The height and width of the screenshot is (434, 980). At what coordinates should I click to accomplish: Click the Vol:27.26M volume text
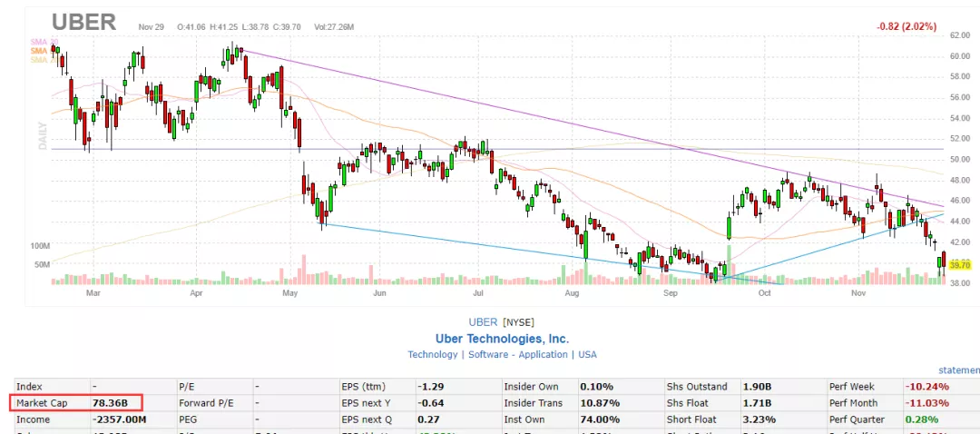pos(334,27)
